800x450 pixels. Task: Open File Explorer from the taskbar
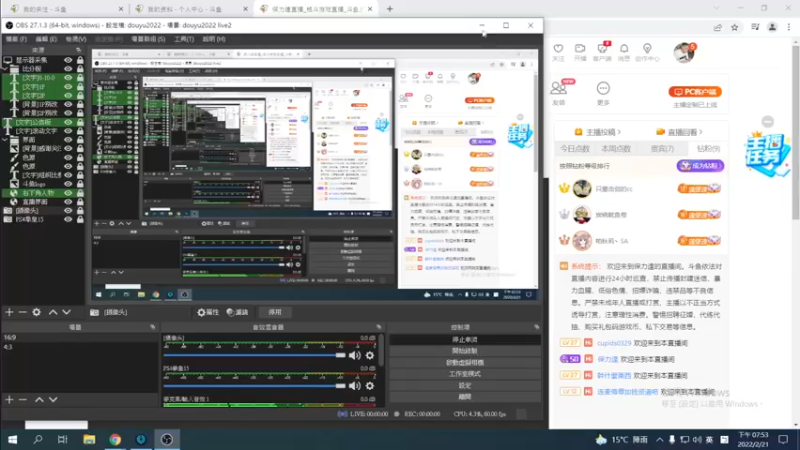coord(89,439)
